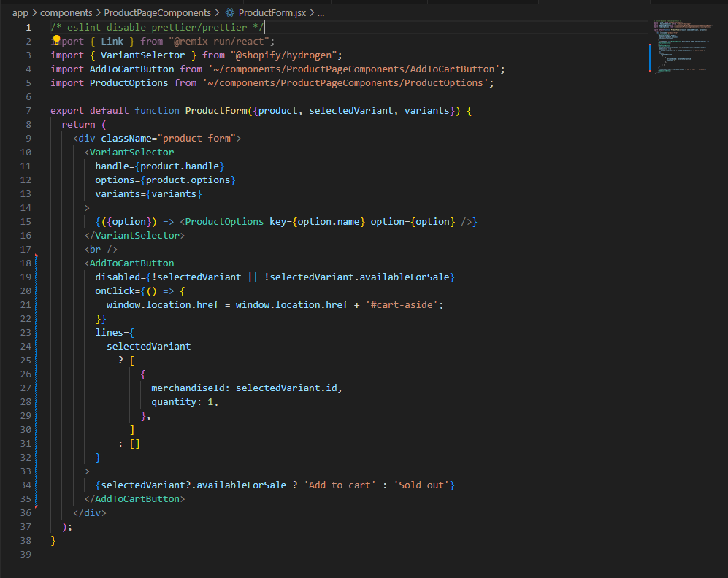Click 'option.name' in key attribute

pos(329,222)
